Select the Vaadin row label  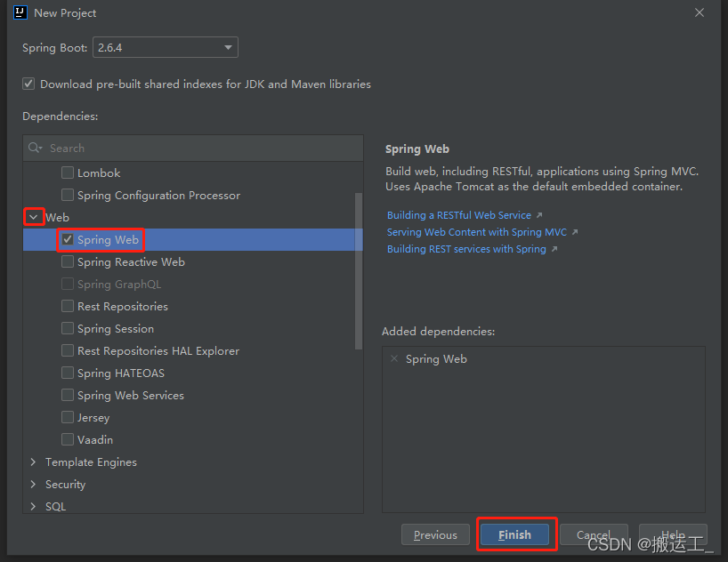tap(95, 440)
